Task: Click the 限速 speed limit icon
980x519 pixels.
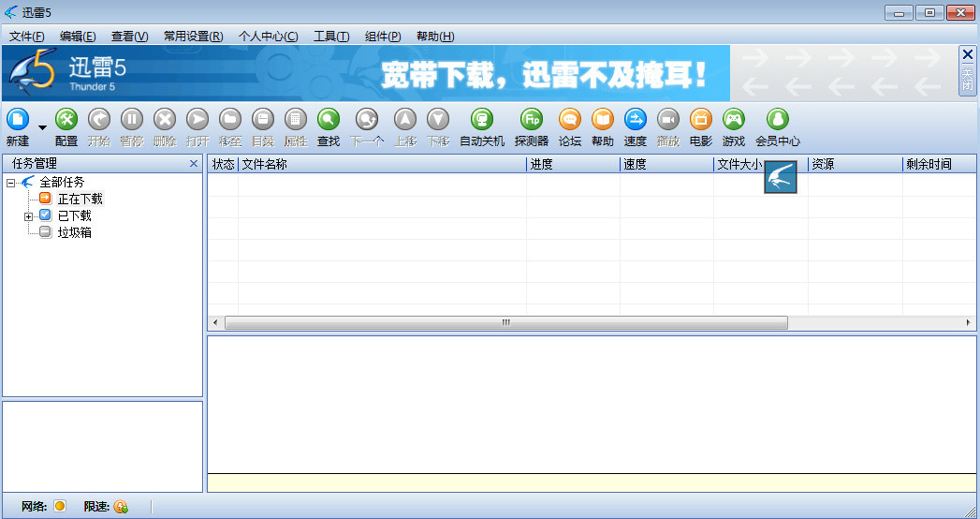Action: point(121,507)
